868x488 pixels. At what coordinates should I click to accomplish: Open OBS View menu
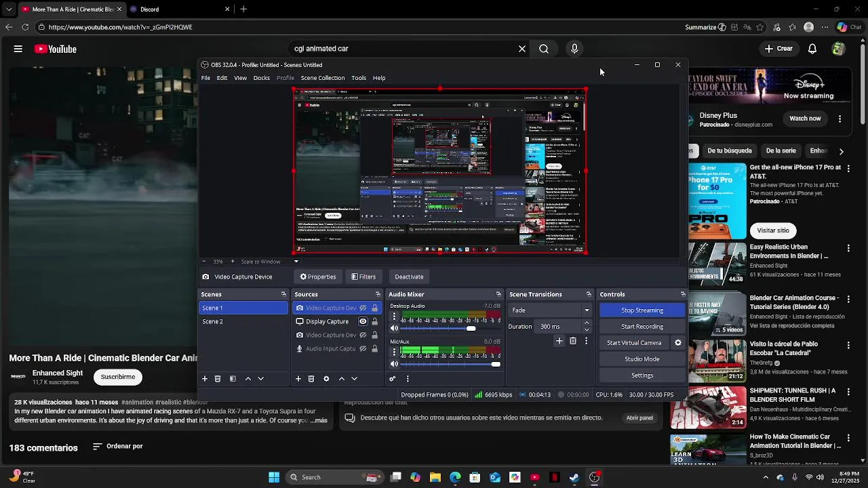(241, 78)
